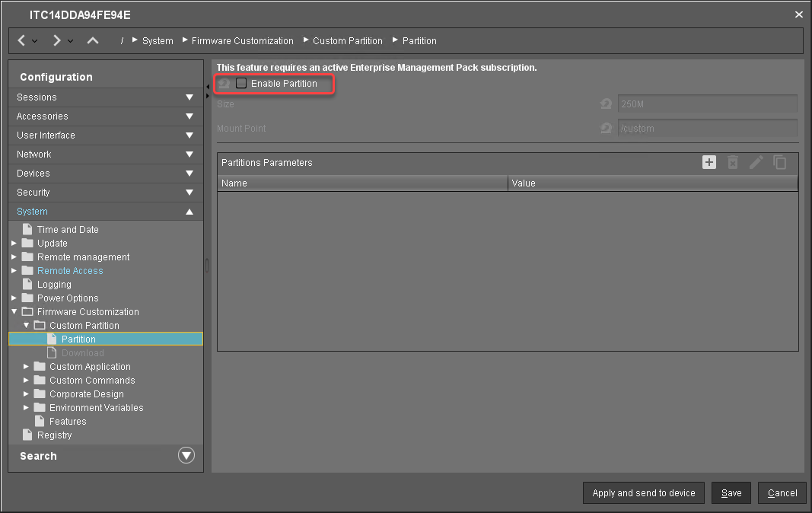Expand the Search panel circle arrow

[186, 456]
